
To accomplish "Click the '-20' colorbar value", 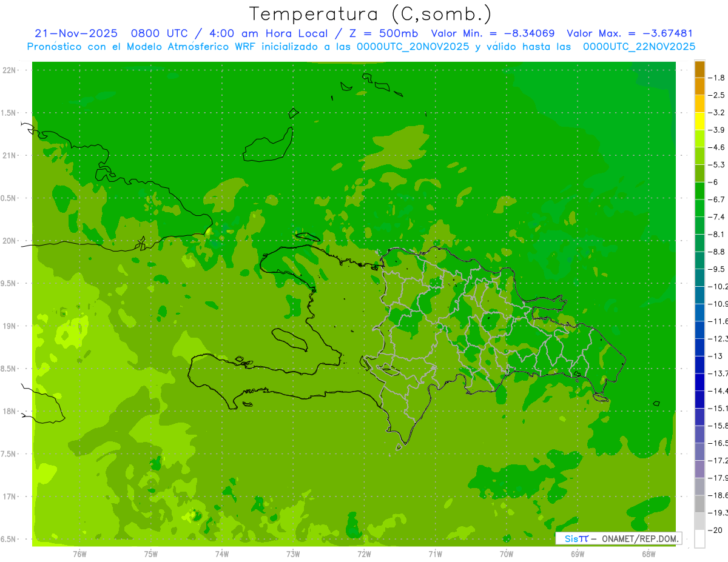I will (715, 530).
